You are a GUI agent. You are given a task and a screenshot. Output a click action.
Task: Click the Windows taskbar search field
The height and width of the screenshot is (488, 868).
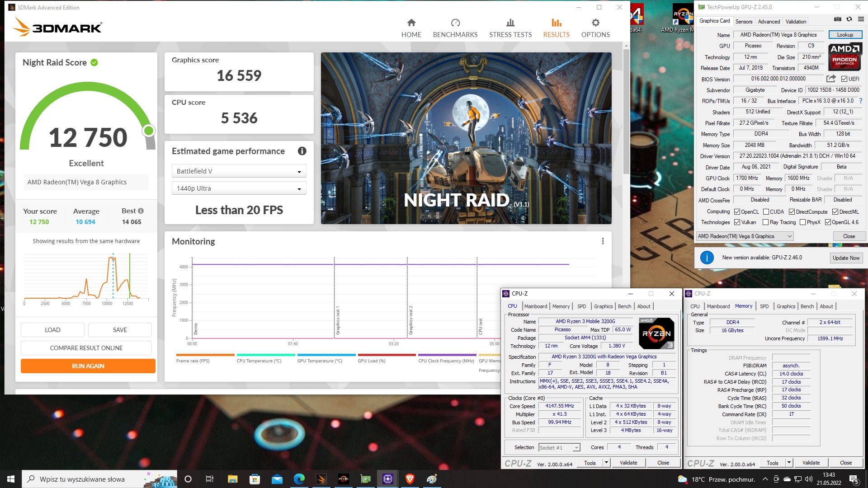pyautogui.click(x=99, y=479)
